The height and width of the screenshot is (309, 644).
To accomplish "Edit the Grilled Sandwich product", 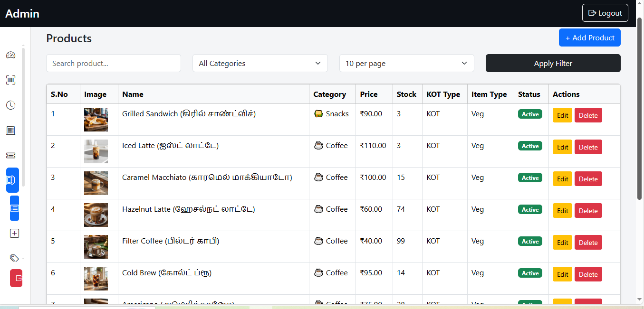I will point(562,115).
